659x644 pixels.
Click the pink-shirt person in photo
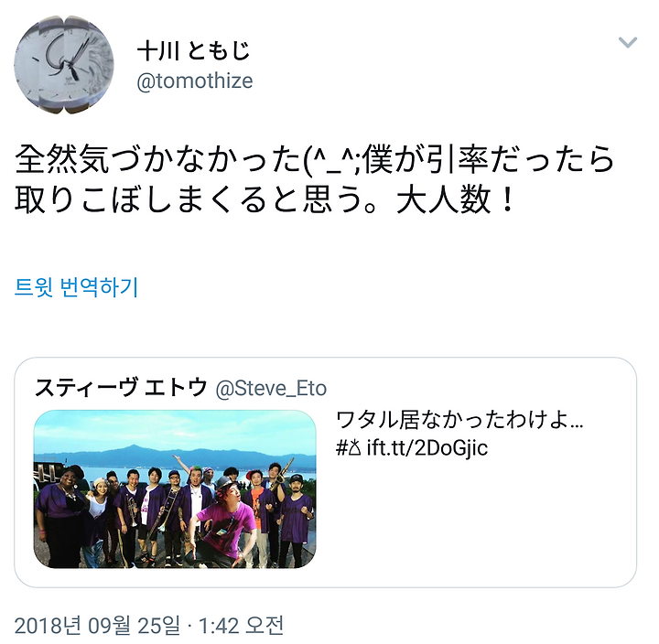coord(226,519)
